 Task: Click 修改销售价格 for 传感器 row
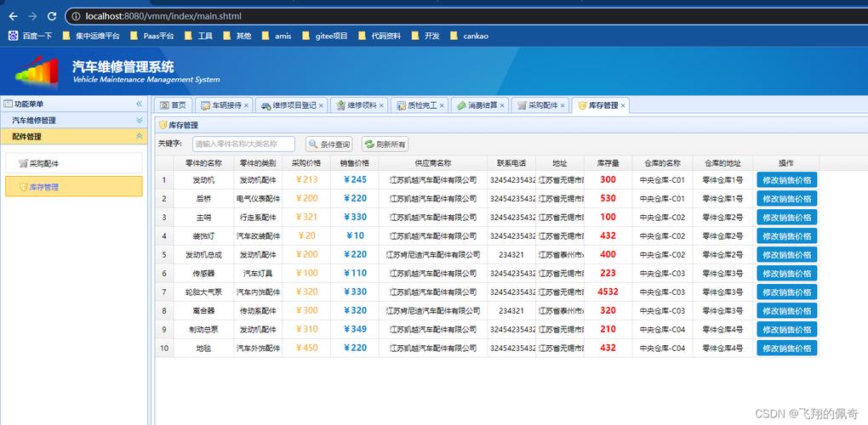786,274
